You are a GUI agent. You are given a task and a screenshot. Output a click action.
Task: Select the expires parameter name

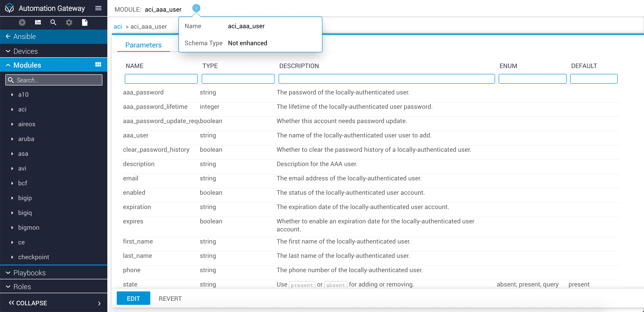coord(133,221)
